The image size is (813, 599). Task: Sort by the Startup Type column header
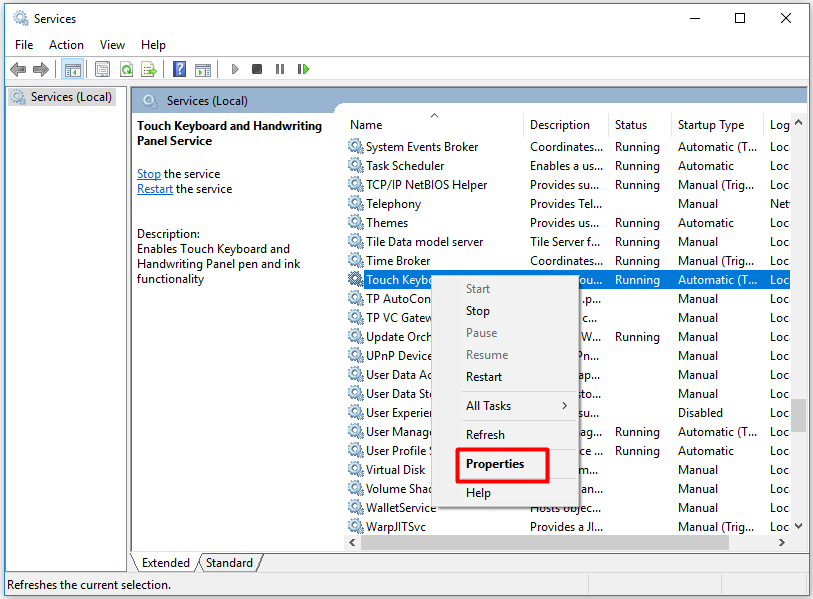[x=717, y=124]
